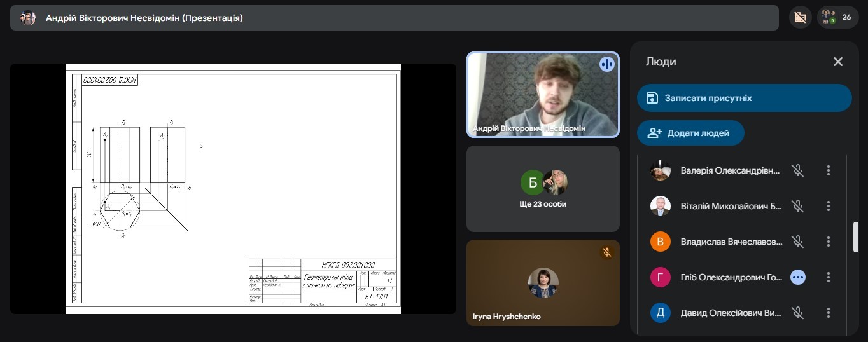Mute Давид Олексійович microphone icon

click(797, 313)
